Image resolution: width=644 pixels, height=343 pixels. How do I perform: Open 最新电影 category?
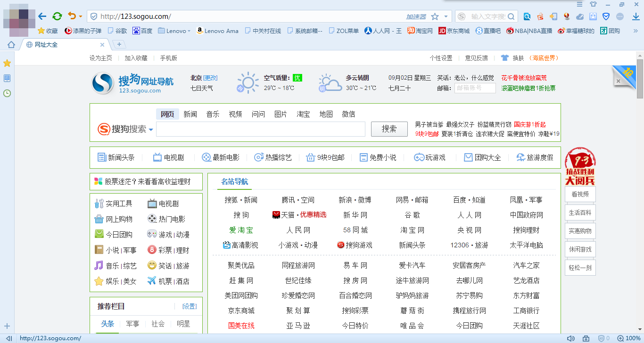tap(221, 157)
